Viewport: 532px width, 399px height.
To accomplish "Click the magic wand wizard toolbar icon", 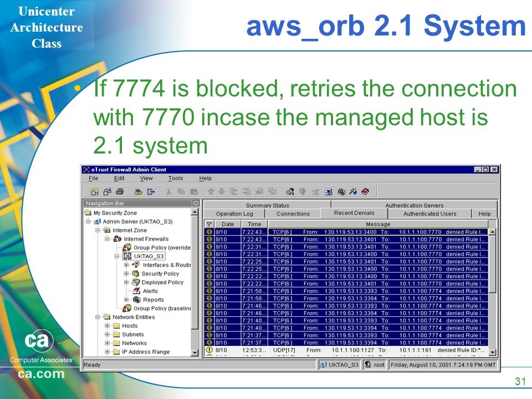I will click(353, 192).
